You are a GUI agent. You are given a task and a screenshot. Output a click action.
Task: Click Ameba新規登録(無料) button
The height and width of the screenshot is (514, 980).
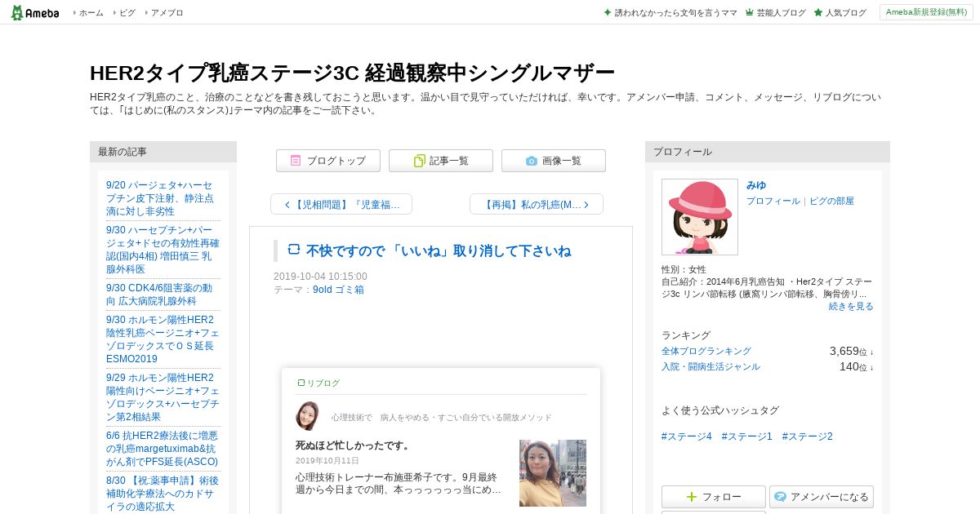tap(926, 12)
